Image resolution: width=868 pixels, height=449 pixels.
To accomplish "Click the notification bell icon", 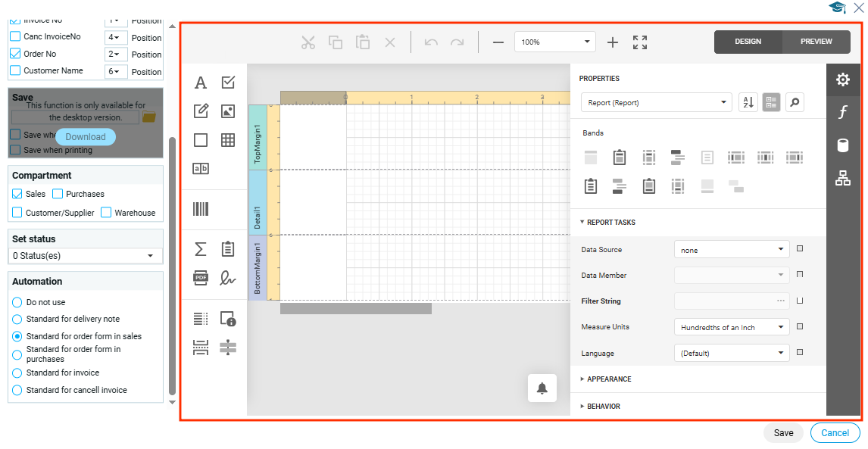I will click(542, 388).
